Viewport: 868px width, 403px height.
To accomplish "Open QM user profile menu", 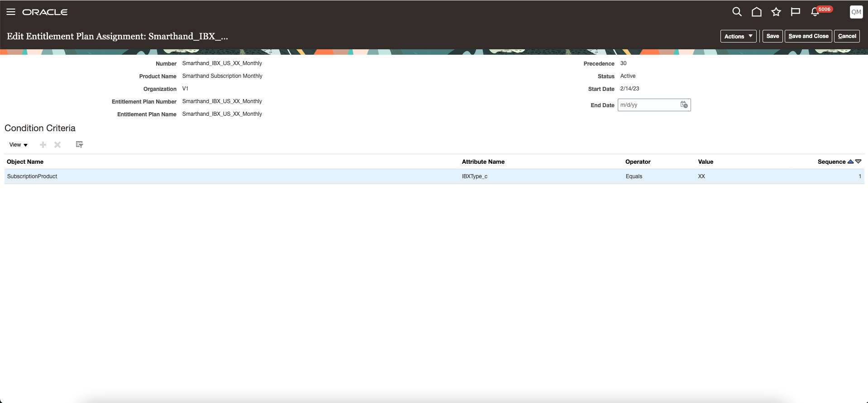I will (x=856, y=12).
